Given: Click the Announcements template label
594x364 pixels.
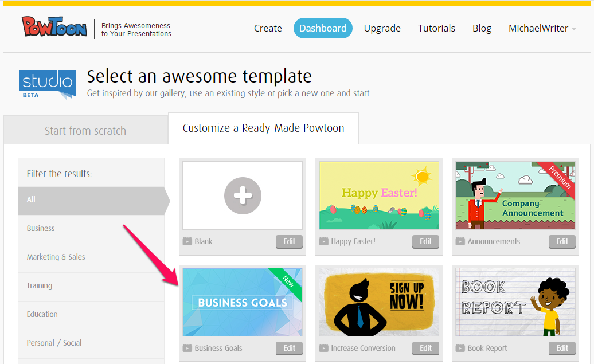Looking at the screenshot, I should coord(494,242).
